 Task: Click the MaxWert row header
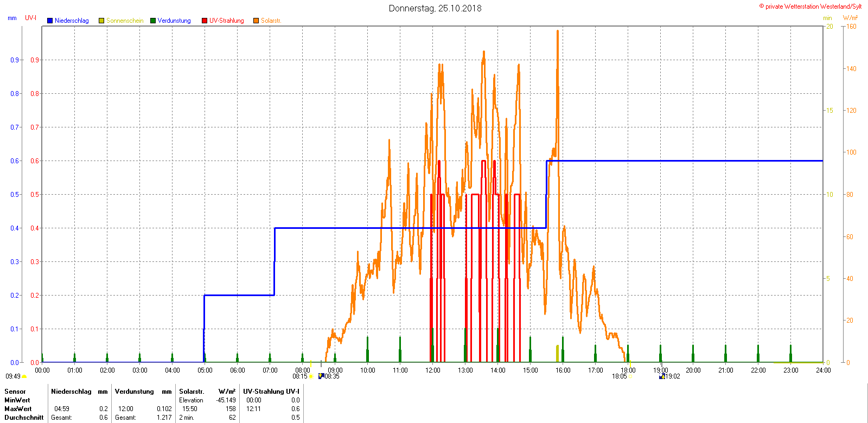pyautogui.click(x=18, y=409)
